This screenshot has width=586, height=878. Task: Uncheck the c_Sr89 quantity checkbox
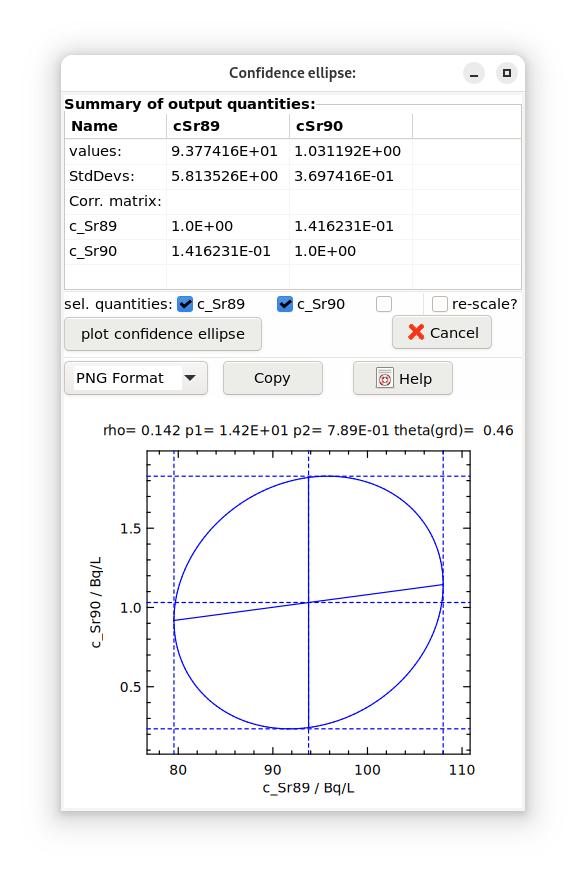point(185,304)
